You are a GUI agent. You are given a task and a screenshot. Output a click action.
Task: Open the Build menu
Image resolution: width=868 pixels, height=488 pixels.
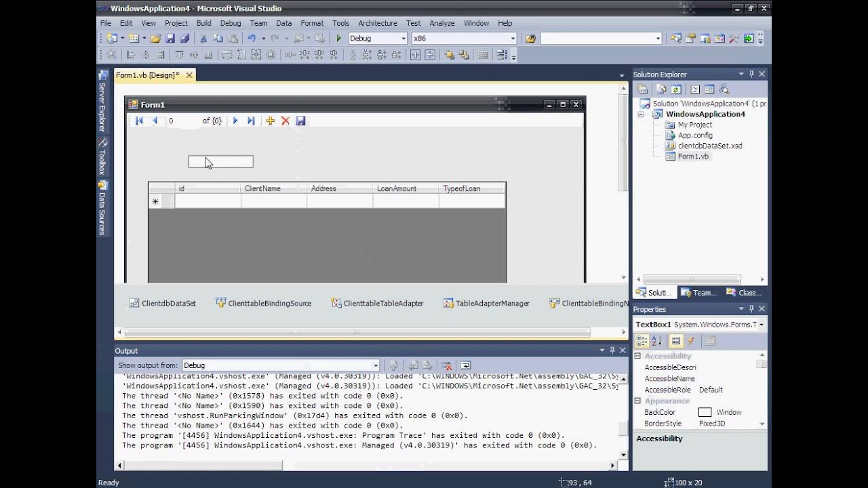[204, 23]
